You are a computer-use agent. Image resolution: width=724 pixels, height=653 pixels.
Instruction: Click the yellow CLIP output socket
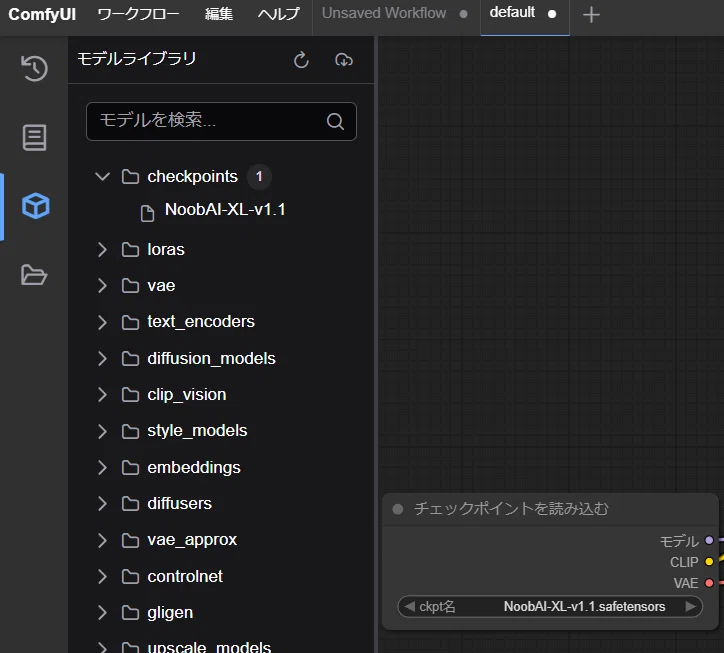click(x=709, y=562)
